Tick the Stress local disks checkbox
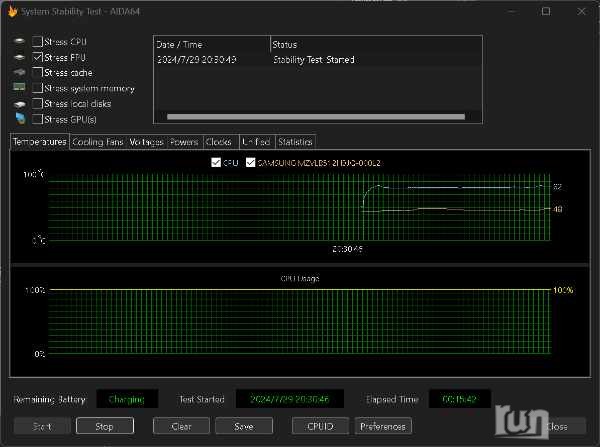 click(x=38, y=103)
